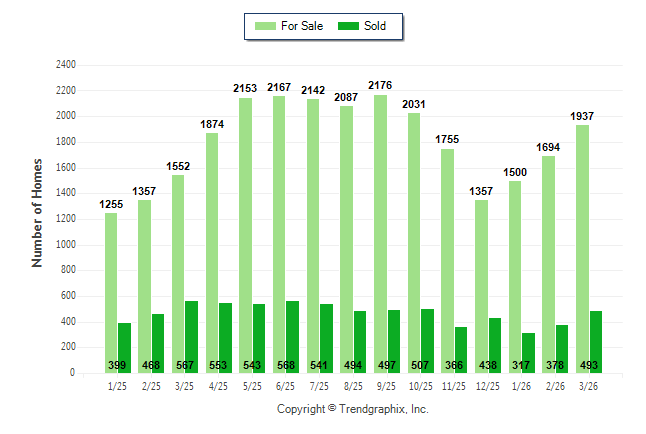Click the 2400 y-axis tick label
This screenshot has width=646, height=434.
[65, 65]
